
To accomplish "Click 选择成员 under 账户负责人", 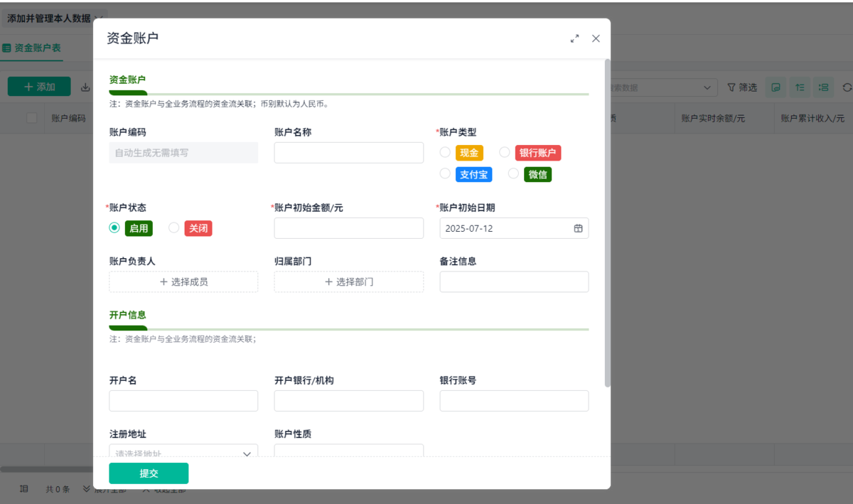I will click(x=183, y=282).
